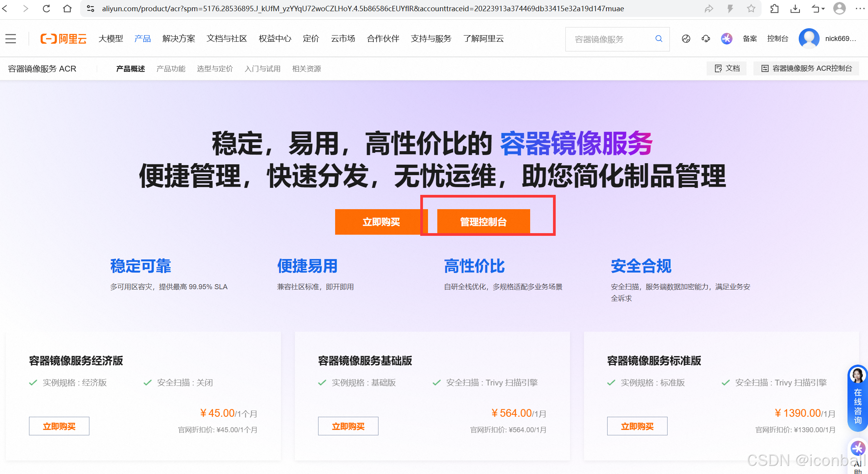Expand the 解决方案 navigation menu
The height and width of the screenshot is (474, 868).
pos(178,39)
